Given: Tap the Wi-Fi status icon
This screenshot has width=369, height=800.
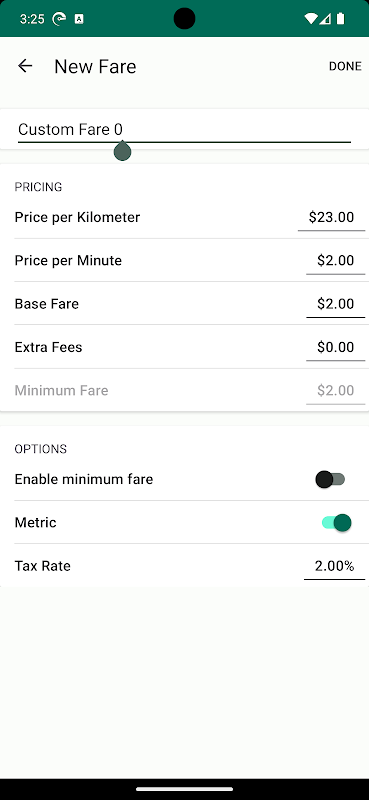Looking at the screenshot, I should [310, 19].
